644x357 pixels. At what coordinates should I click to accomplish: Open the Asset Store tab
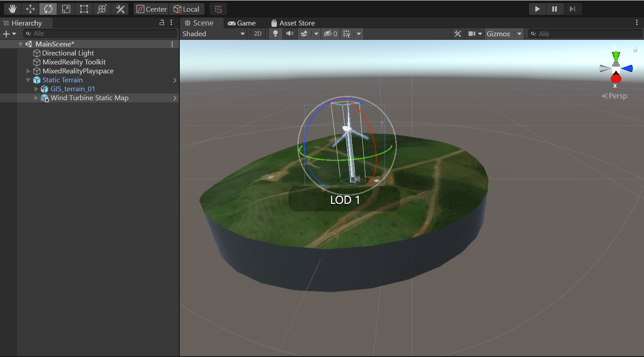click(x=293, y=23)
